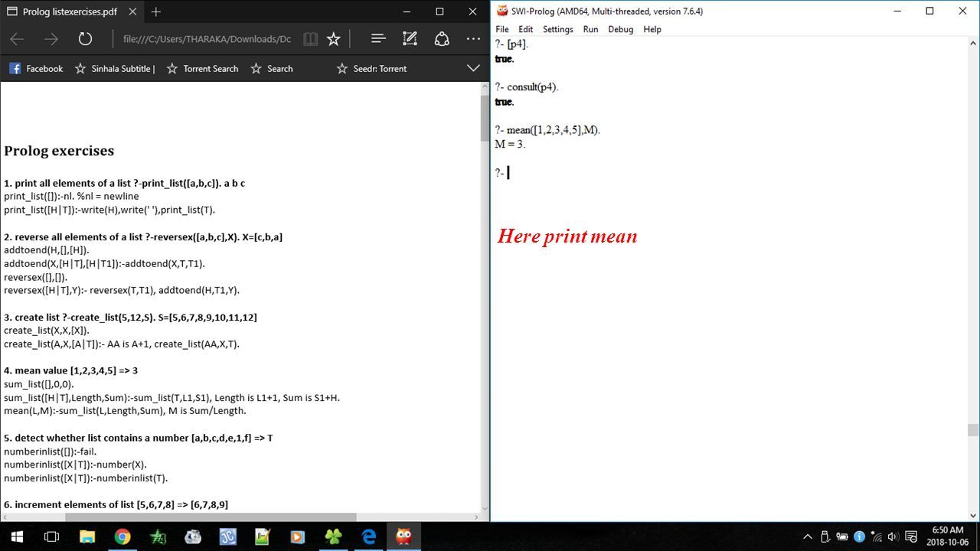
Task: Open the Help menu in SWI-Prolog
Action: 652,29
